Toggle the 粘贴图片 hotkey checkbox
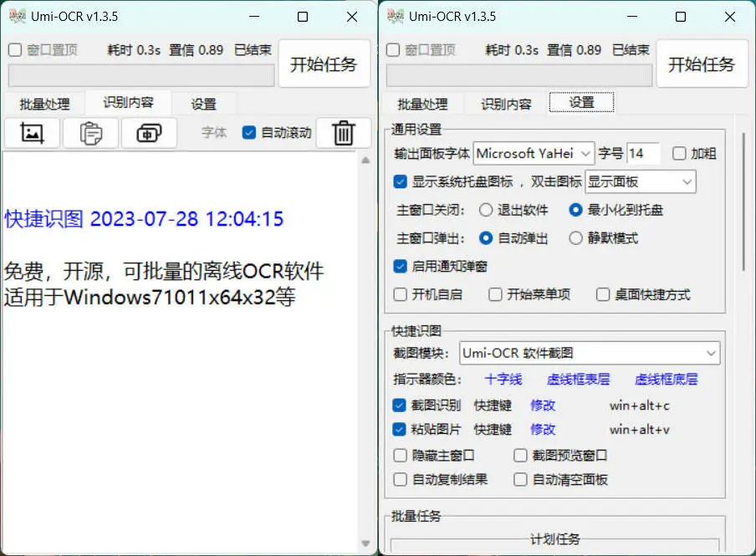The image size is (756, 556). pyautogui.click(x=399, y=429)
